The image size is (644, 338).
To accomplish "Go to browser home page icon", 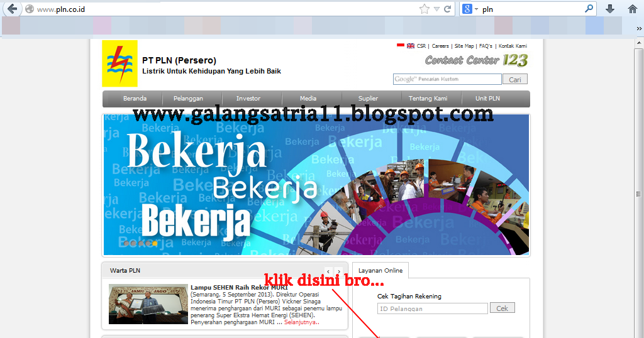I will pos(633,9).
